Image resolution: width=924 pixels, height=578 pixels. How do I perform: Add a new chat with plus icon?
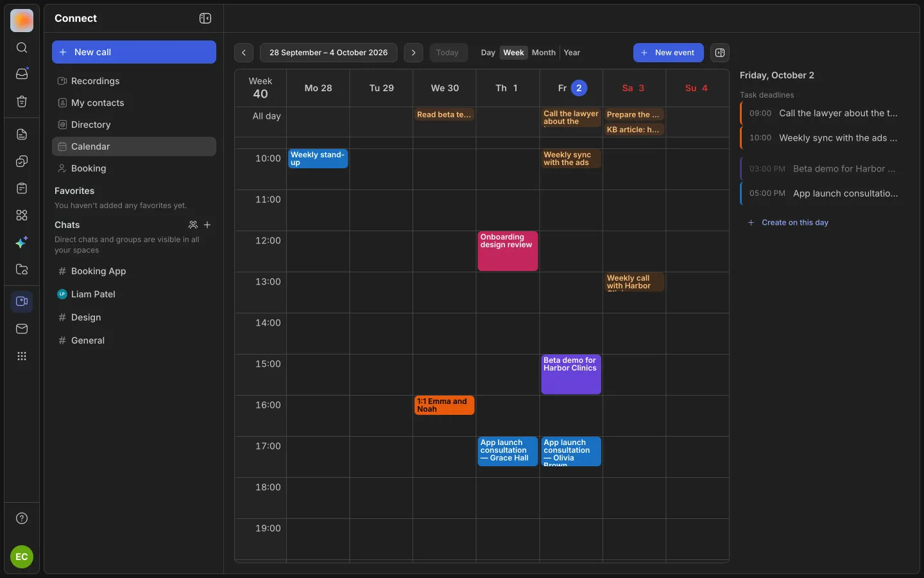tap(207, 225)
